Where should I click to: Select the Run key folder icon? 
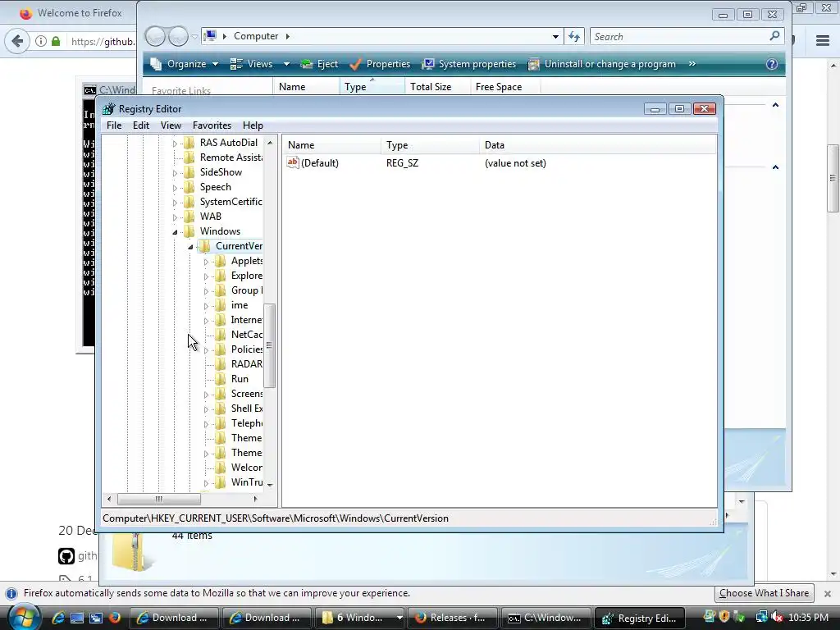click(220, 379)
